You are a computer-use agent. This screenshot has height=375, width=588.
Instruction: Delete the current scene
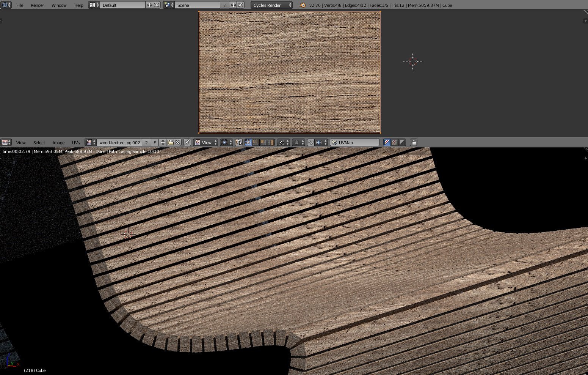240,5
